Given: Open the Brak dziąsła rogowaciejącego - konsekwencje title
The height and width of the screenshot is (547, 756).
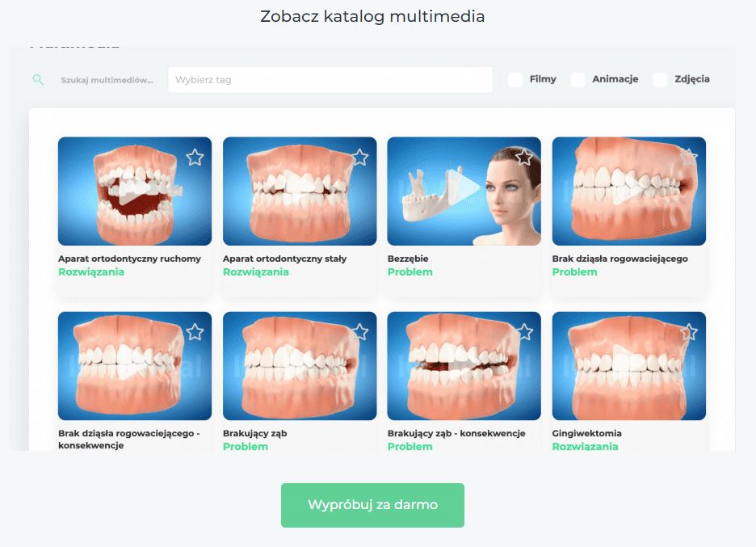Looking at the screenshot, I should (x=128, y=439).
